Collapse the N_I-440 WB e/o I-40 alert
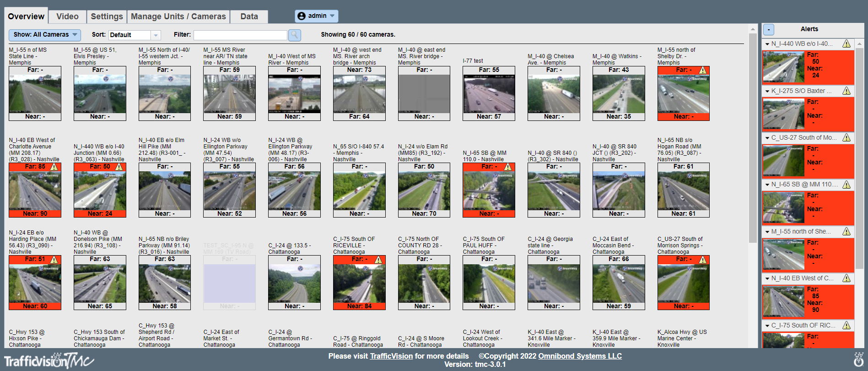 (767, 44)
